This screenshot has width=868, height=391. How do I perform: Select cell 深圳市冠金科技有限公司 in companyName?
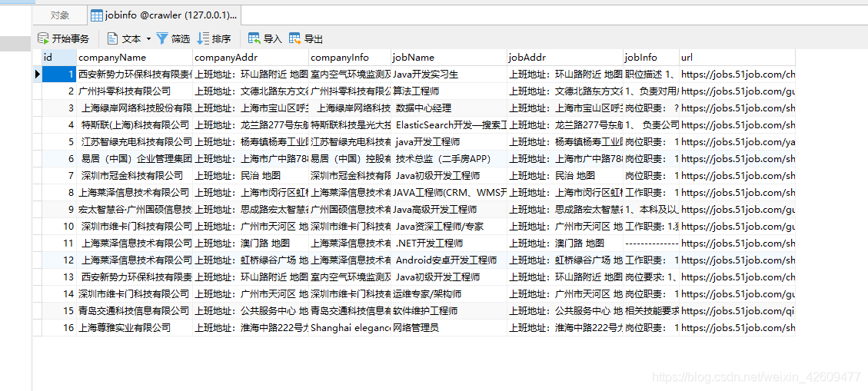coord(135,176)
